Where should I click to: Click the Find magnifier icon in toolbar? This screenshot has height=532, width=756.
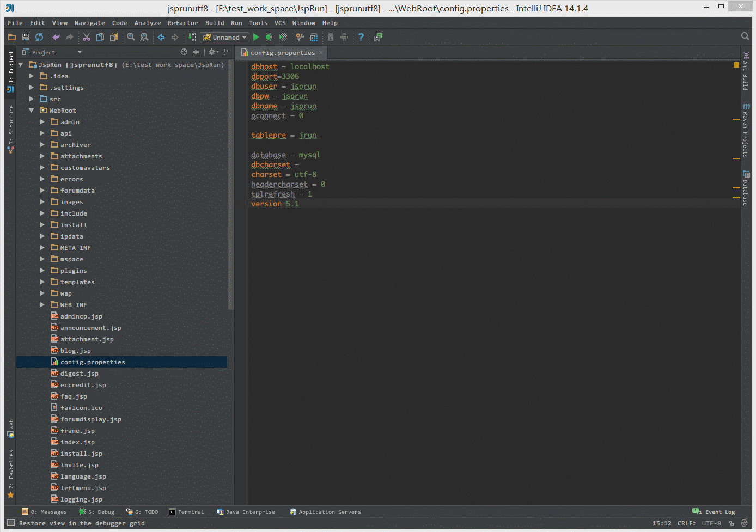(x=131, y=37)
